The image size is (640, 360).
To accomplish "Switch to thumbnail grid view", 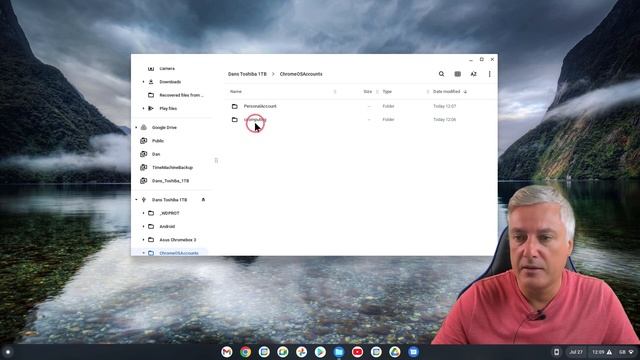I will coord(458,74).
